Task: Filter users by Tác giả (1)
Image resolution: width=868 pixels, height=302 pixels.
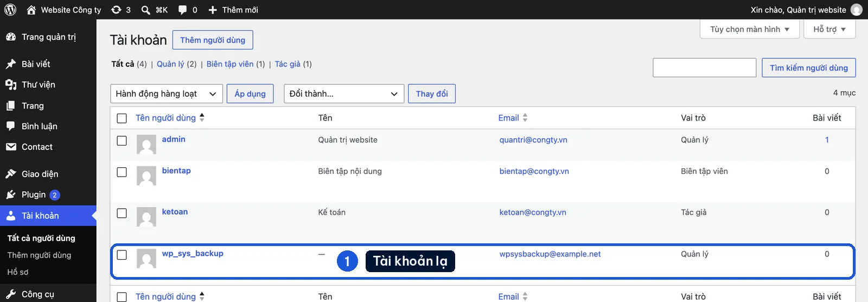Action: click(293, 64)
